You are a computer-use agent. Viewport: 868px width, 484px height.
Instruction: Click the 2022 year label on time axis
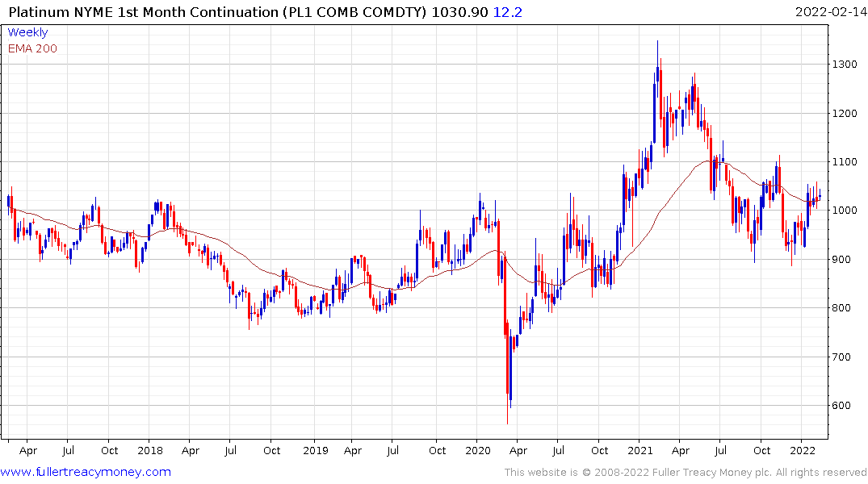click(x=803, y=451)
